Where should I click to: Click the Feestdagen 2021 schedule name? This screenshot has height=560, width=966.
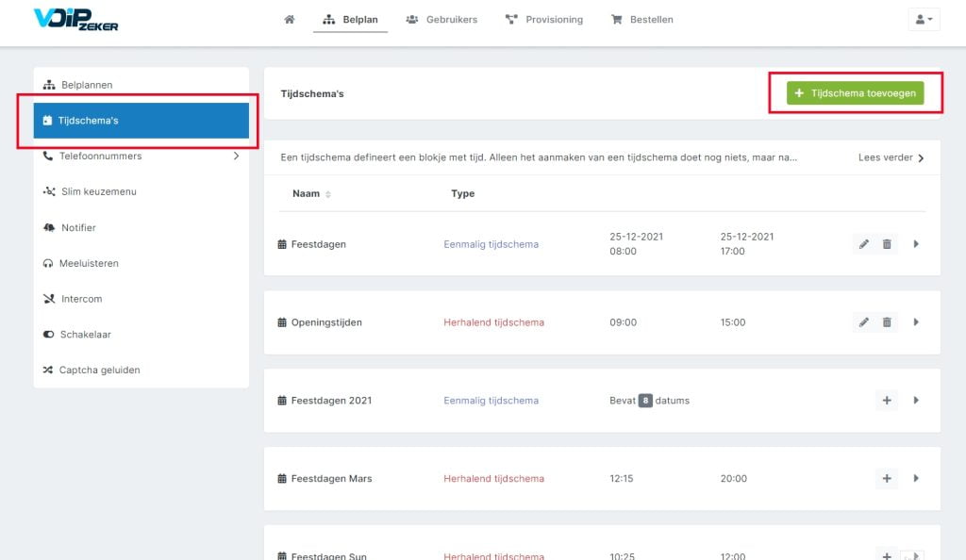click(331, 401)
